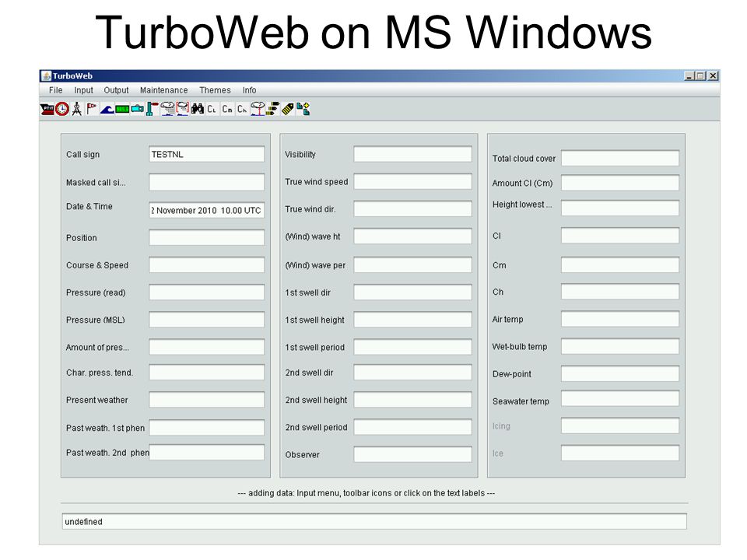
Task: Click the ship call sign toolbar icon
Action: 47,109
